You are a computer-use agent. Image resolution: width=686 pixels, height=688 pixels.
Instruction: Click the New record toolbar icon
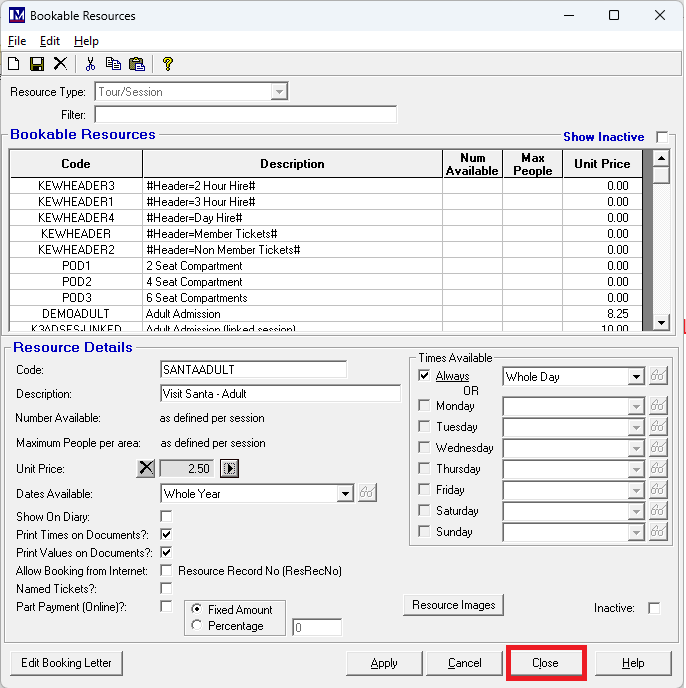(14, 63)
